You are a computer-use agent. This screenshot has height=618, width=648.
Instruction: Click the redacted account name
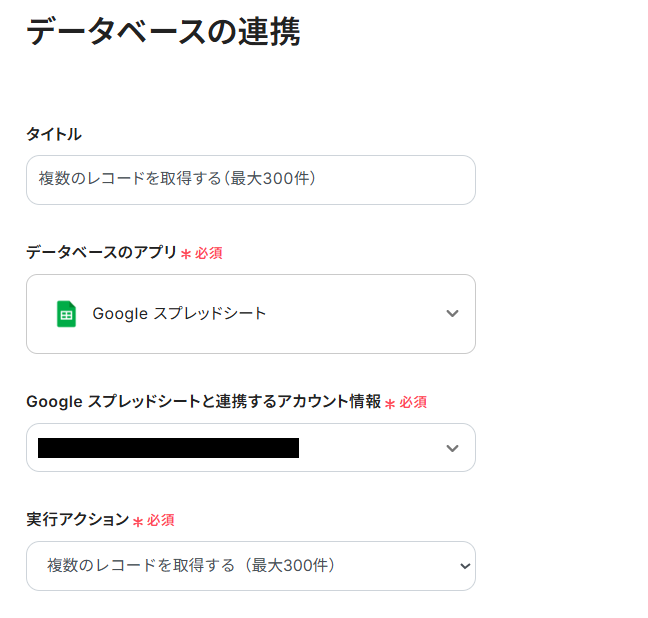168,448
